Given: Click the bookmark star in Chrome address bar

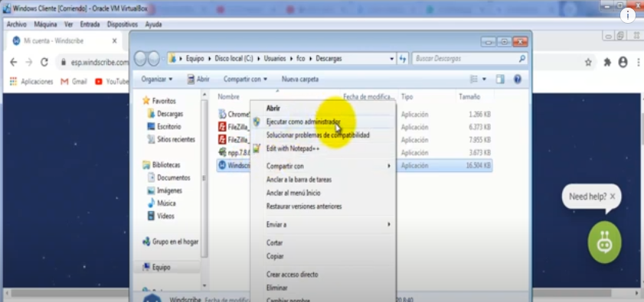Looking at the screenshot, I should click(588, 63).
